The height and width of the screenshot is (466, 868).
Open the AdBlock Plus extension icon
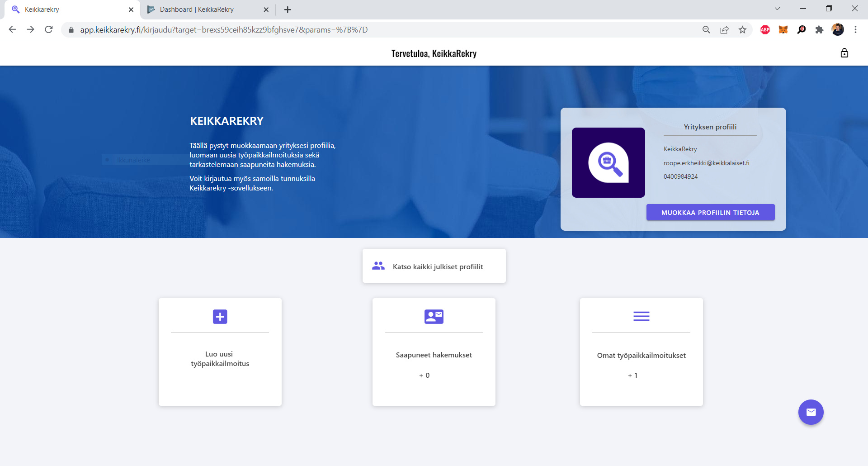(765, 30)
